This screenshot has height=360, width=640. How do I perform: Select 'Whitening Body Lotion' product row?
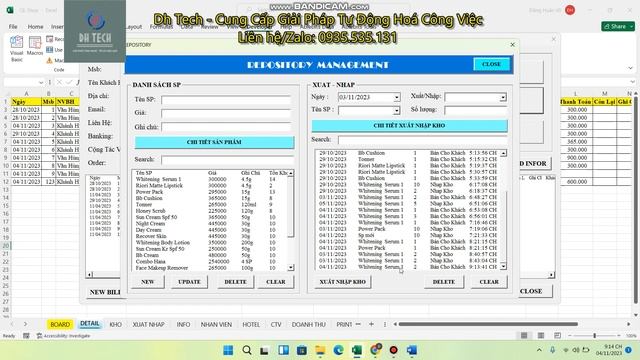click(211, 242)
